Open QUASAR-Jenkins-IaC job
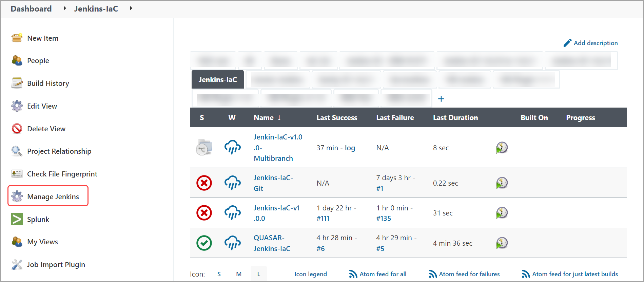 (272, 243)
